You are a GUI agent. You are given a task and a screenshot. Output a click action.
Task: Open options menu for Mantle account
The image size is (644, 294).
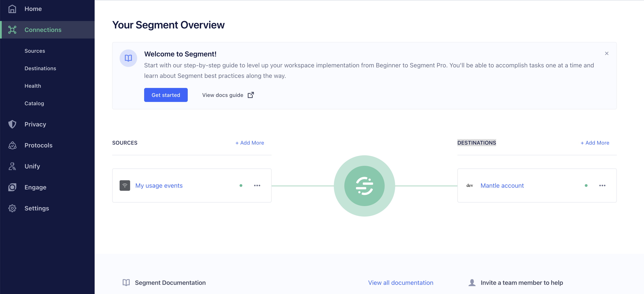(x=602, y=185)
